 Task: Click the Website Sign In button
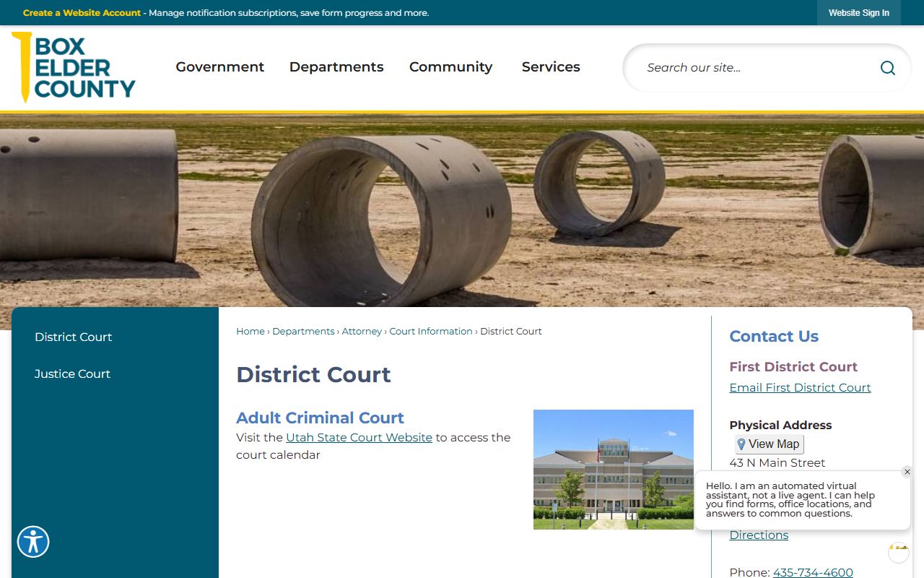pyautogui.click(x=859, y=13)
